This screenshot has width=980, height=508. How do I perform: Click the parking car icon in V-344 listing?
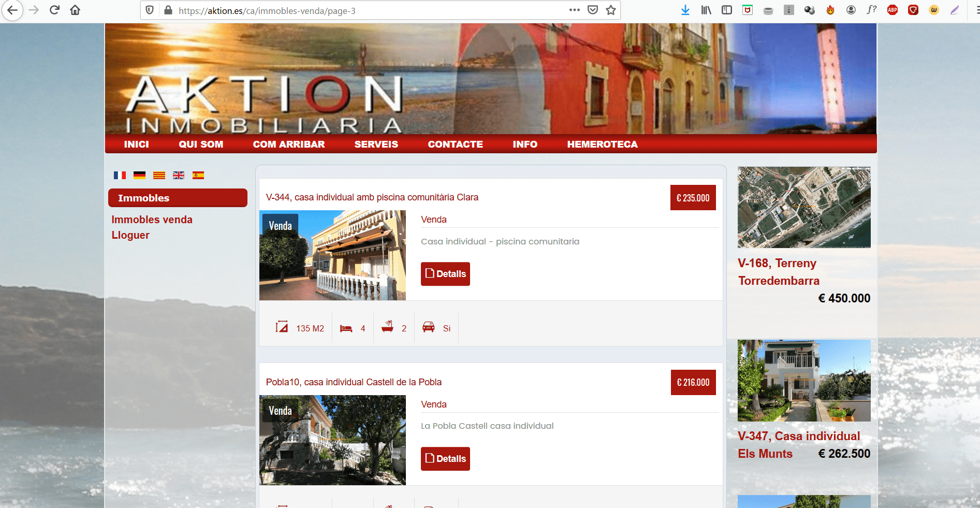[429, 327]
